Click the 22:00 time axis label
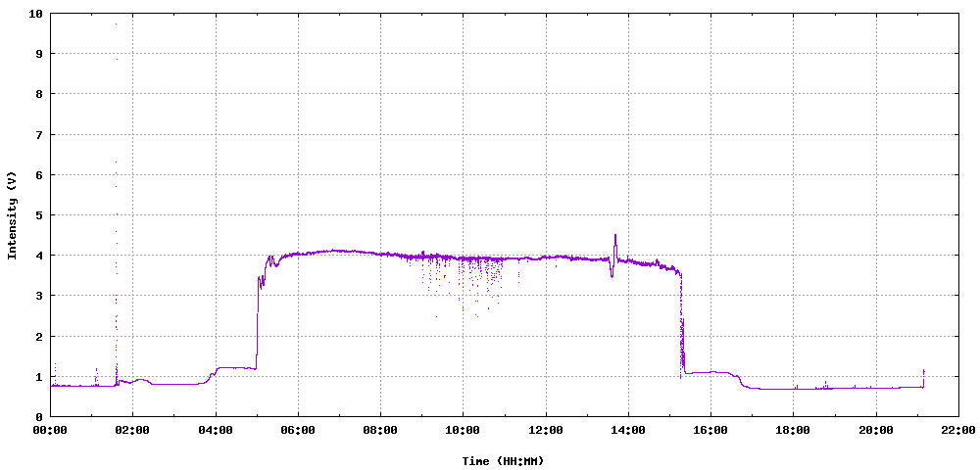This screenshot has width=980, height=470. point(958,430)
